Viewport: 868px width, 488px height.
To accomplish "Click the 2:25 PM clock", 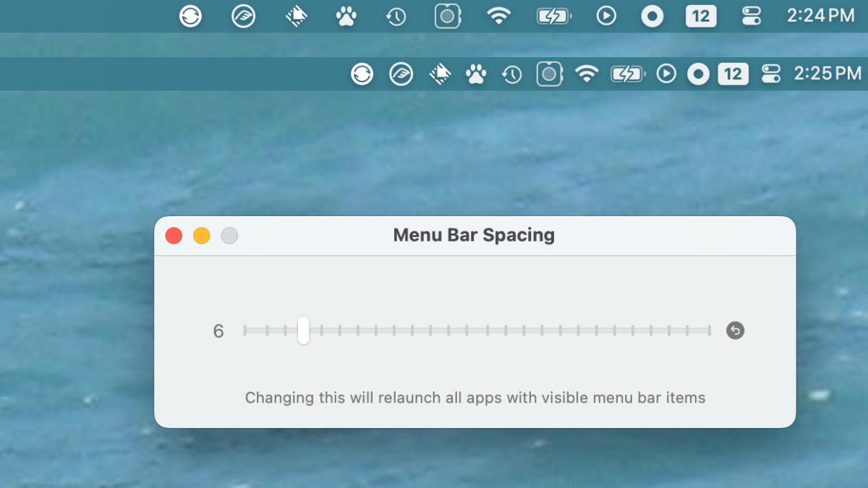I will click(827, 73).
